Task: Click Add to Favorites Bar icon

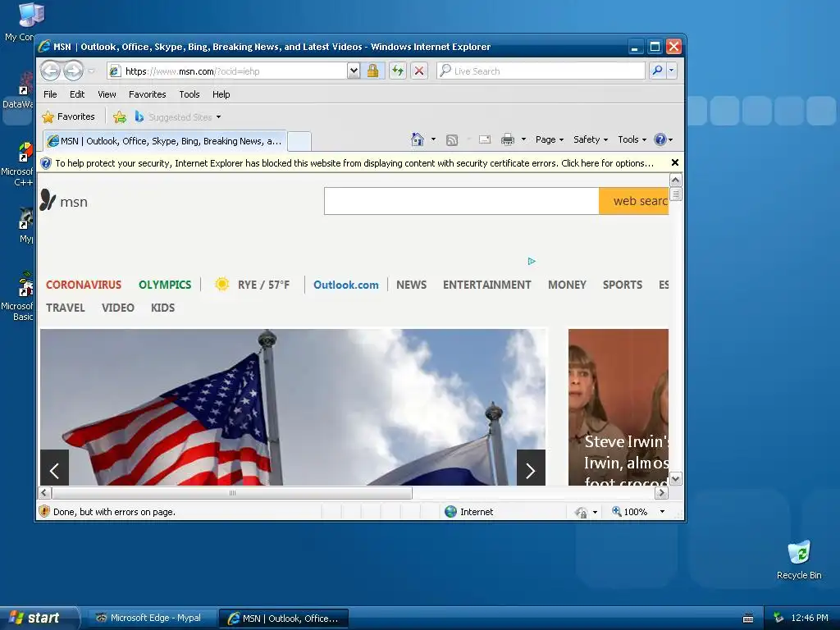Action: [x=120, y=116]
